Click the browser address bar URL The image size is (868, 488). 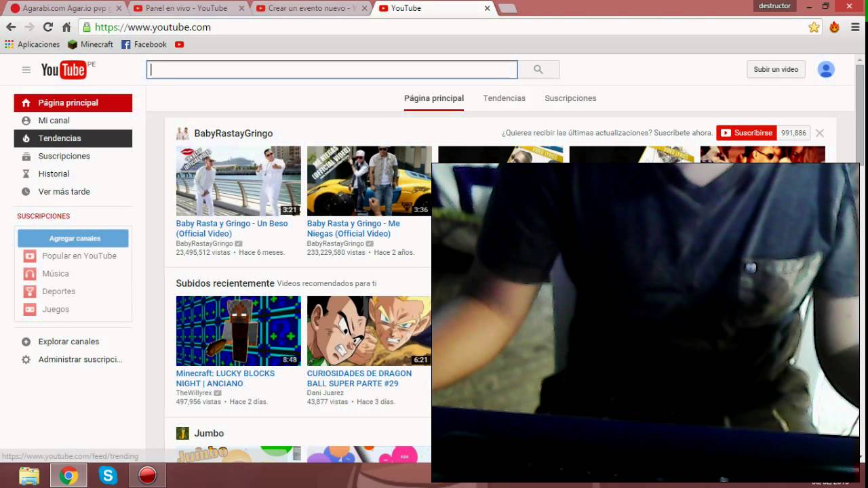(x=153, y=27)
